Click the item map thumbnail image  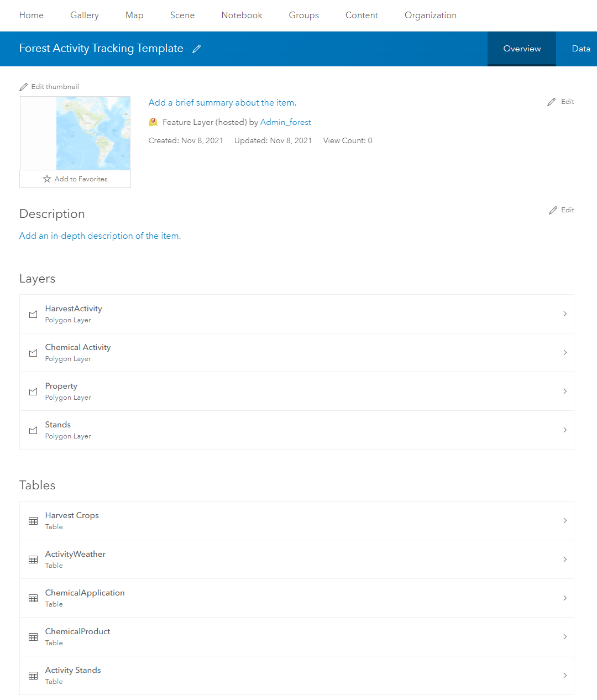coord(75,133)
